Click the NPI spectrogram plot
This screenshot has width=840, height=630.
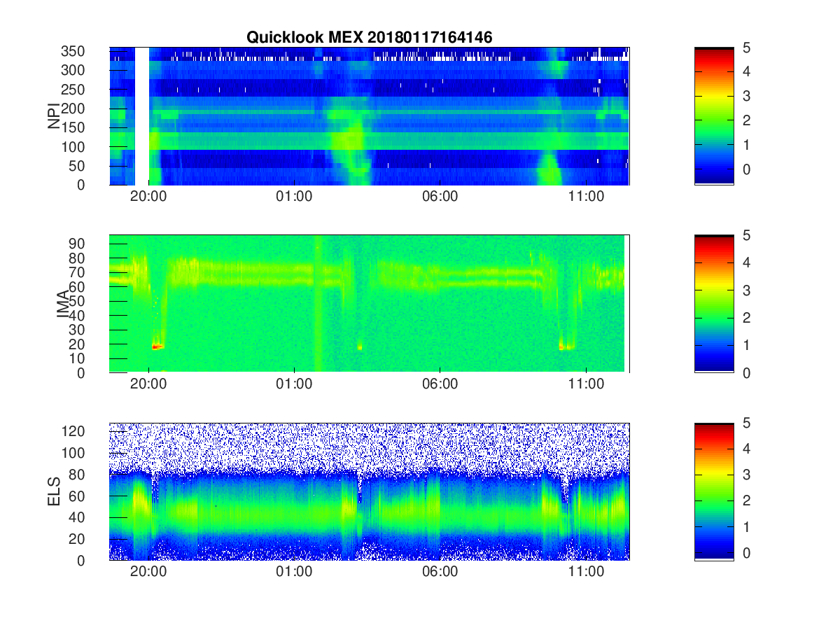click(369, 116)
